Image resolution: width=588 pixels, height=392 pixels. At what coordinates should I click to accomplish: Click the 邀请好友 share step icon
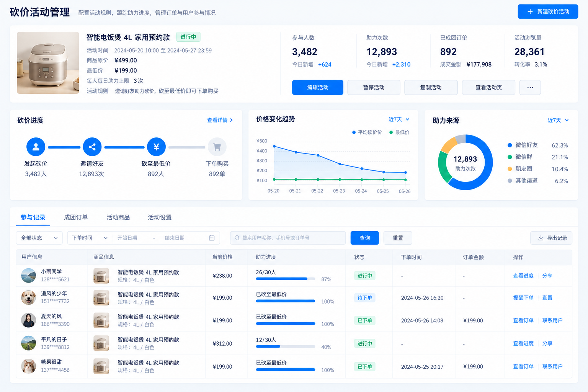click(92, 147)
